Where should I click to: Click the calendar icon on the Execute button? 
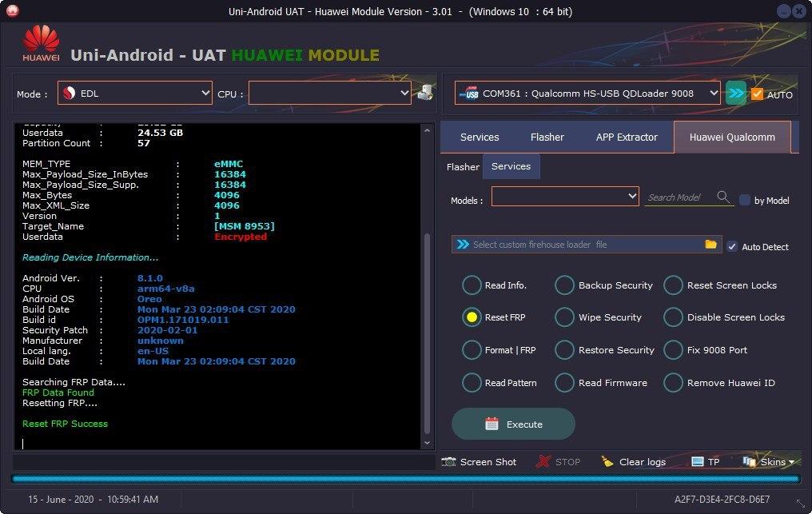pos(492,424)
